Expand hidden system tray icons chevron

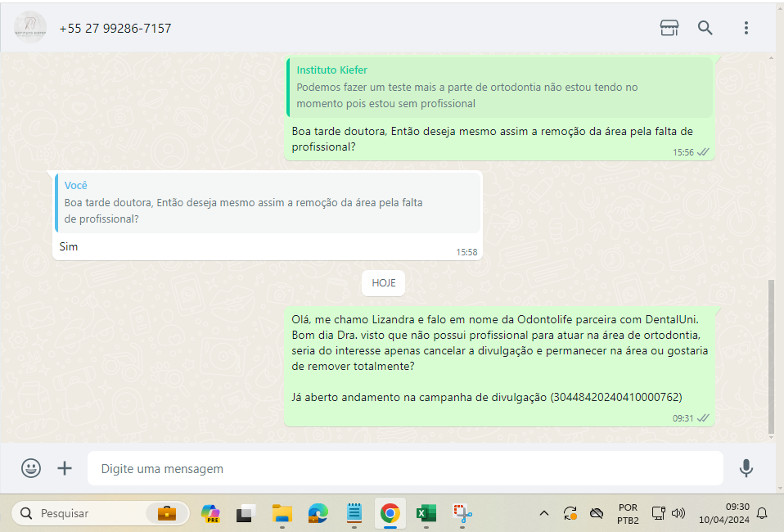pyautogui.click(x=544, y=513)
